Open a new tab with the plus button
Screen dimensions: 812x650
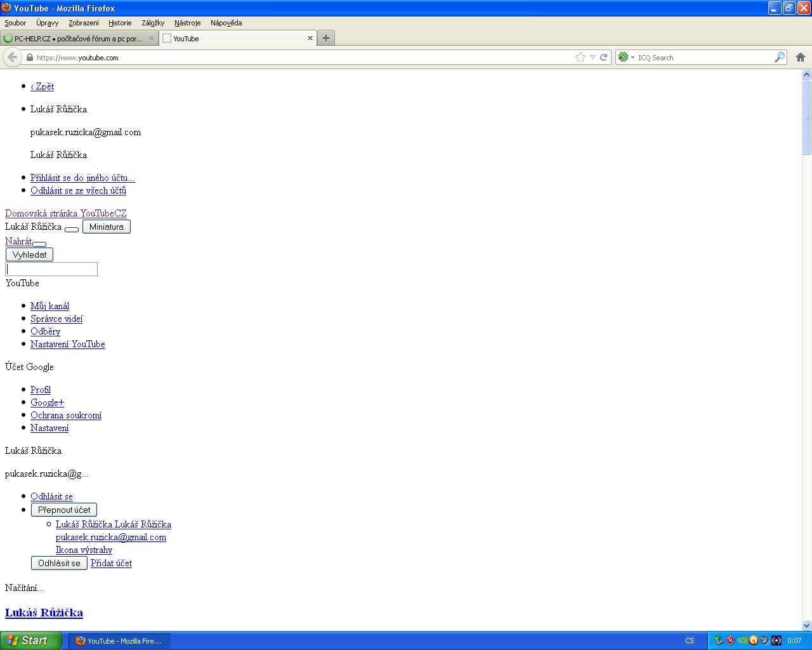[x=325, y=38]
